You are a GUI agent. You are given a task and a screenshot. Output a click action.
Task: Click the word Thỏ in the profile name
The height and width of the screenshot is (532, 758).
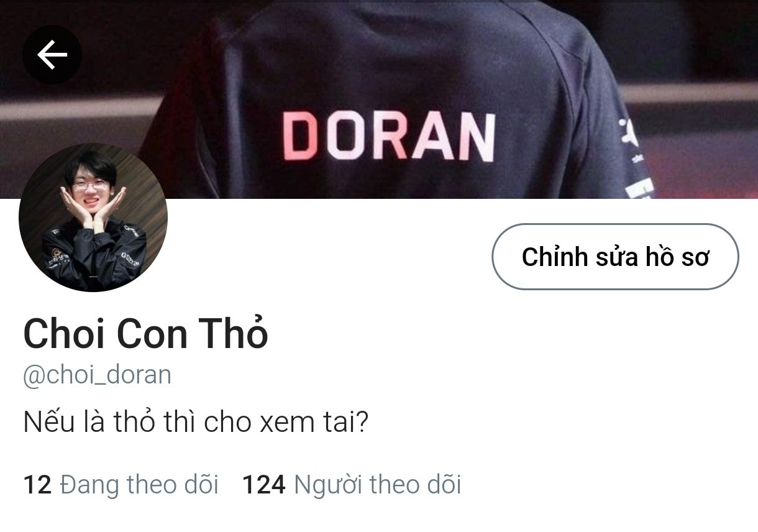(x=233, y=333)
